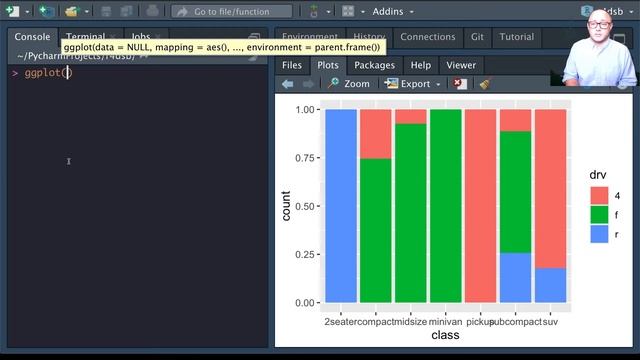Go to the previous plot arrow
This screenshot has width=640, height=360.
[288, 84]
